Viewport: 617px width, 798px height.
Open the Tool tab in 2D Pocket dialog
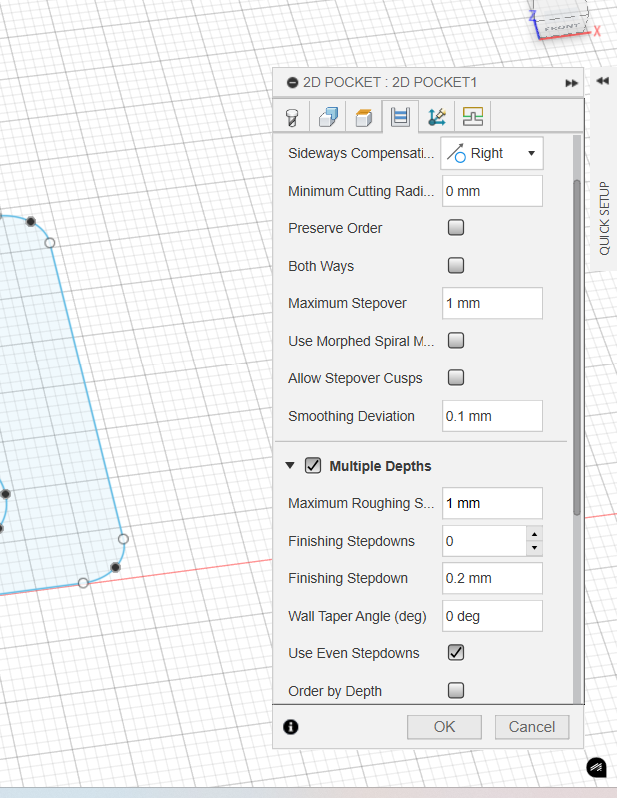click(x=292, y=117)
